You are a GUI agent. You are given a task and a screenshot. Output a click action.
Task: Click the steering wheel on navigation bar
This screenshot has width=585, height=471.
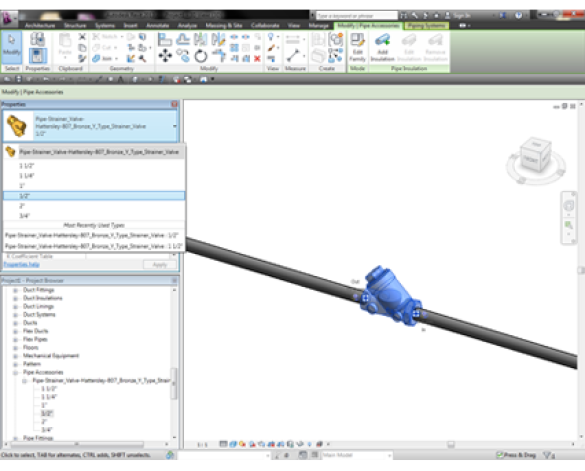pyautogui.click(x=569, y=205)
